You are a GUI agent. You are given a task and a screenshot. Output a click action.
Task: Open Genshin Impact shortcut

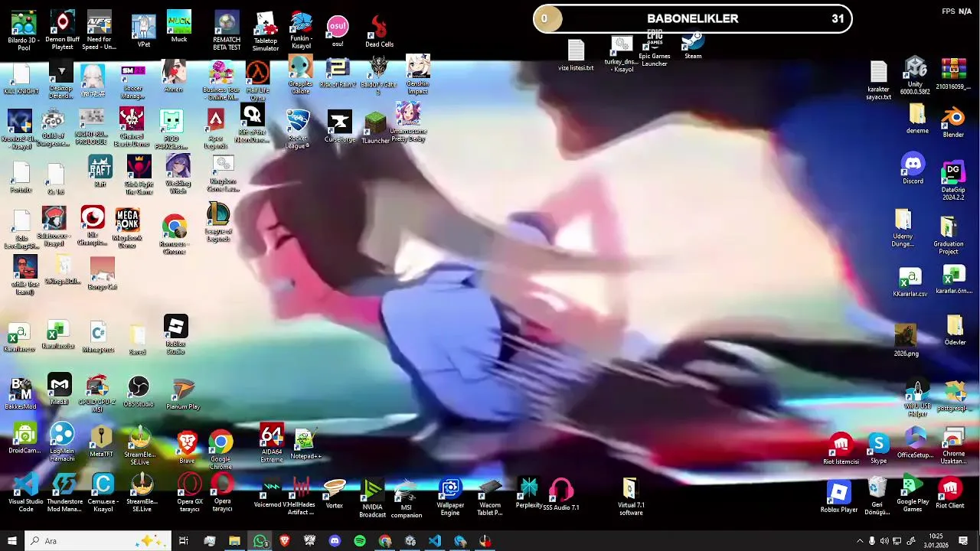[x=418, y=75]
